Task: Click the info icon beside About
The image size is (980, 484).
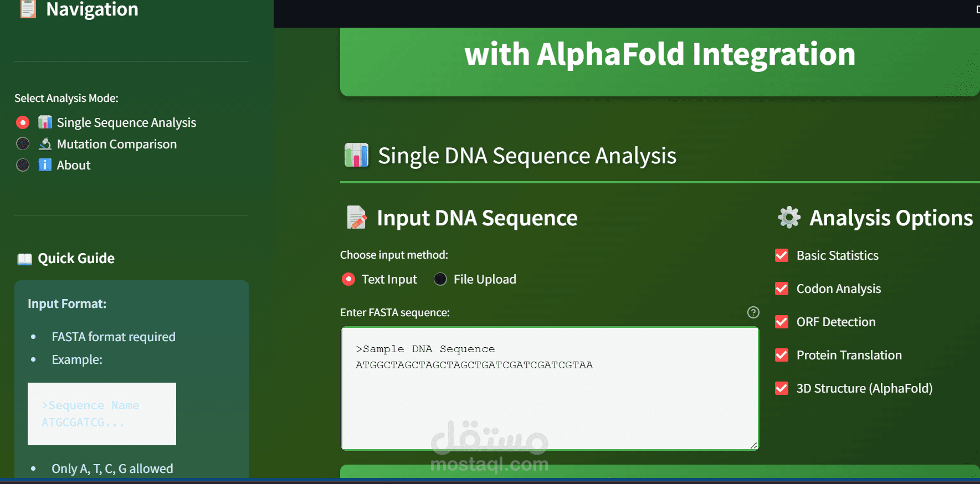Action: pyautogui.click(x=44, y=164)
